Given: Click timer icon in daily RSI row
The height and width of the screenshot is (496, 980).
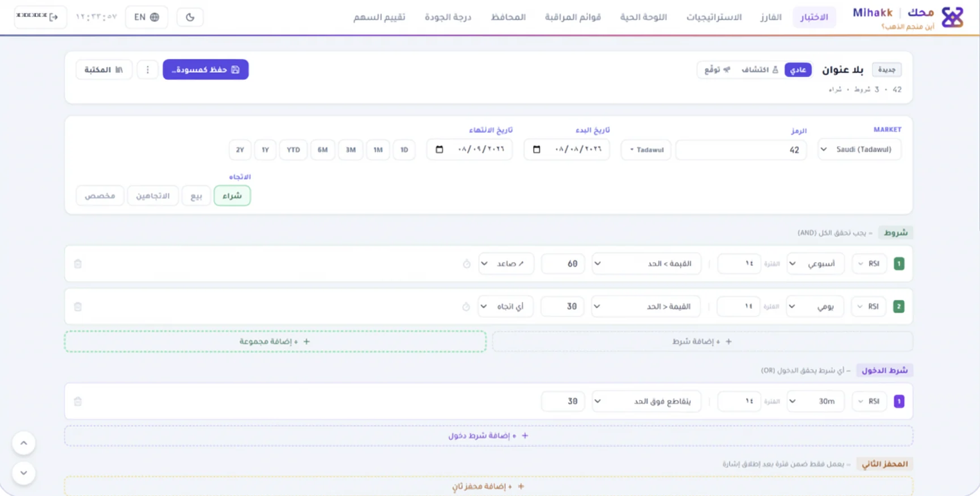Looking at the screenshot, I should pyautogui.click(x=466, y=307).
